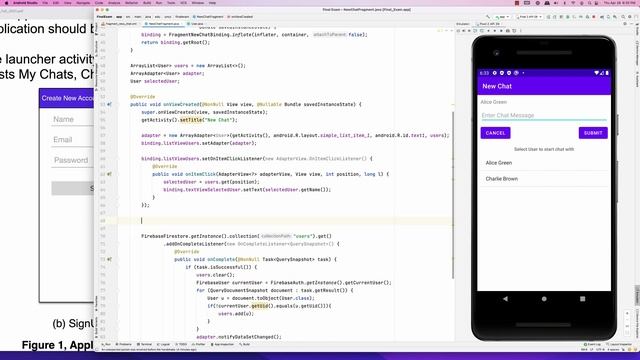Image resolution: width=640 pixels, height=360 pixels.
Task: Click Sync Project with Gradle Files icon
Action: point(601,17)
